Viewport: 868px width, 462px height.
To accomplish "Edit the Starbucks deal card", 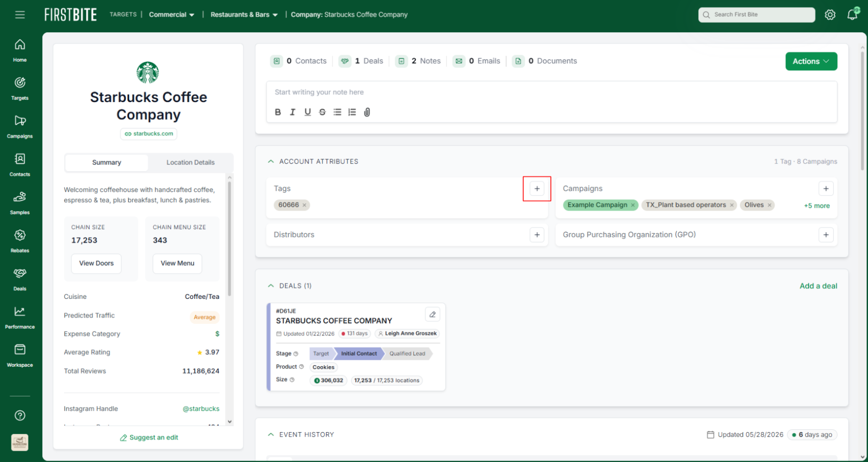I will pos(432,314).
